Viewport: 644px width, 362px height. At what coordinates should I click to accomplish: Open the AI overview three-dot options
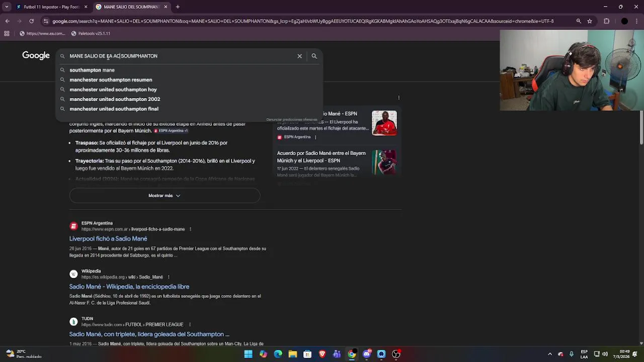398,98
